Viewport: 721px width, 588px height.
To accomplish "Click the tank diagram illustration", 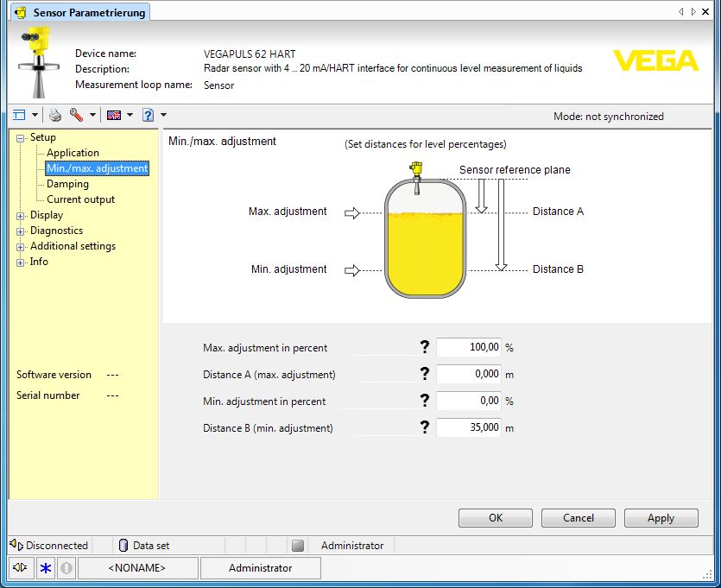I will (x=425, y=230).
